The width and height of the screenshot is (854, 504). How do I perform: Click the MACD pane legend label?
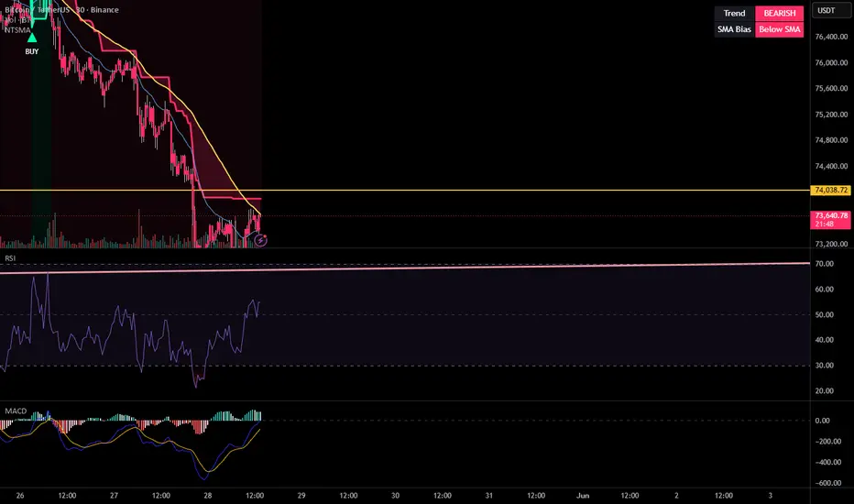tap(16, 411)
